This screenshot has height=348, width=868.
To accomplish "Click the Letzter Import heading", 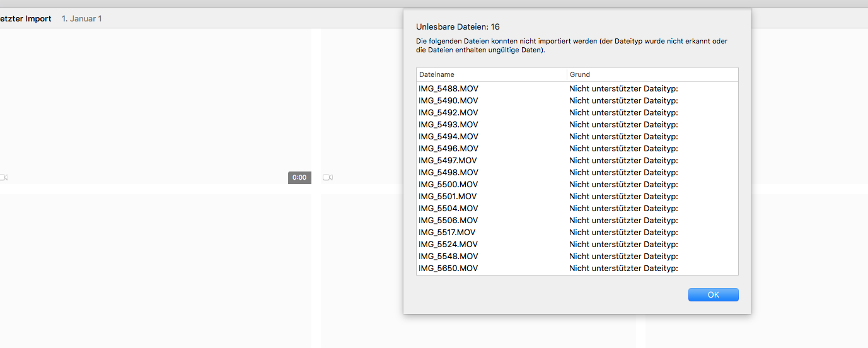I will point(25,18).
